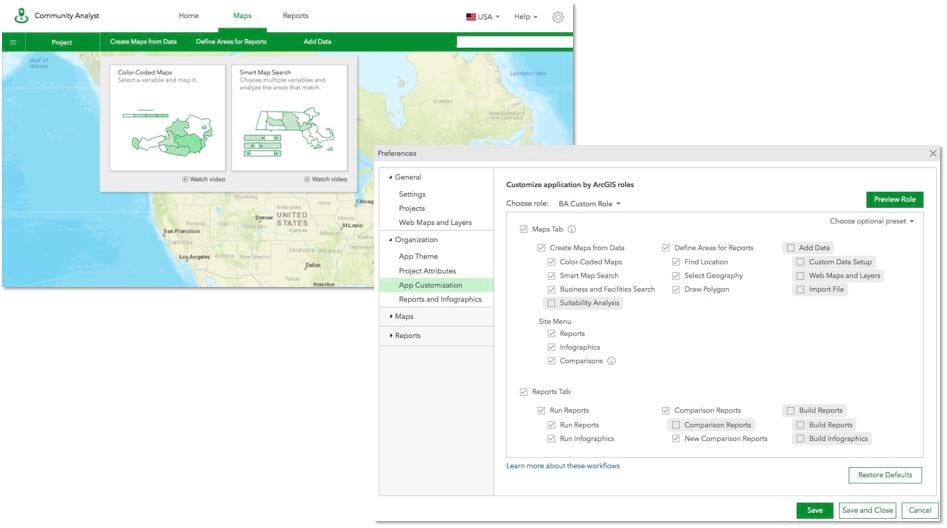Enable Web Maps and Layers checkbox
This screenshot has height=528, width=947.
[800, 275]
